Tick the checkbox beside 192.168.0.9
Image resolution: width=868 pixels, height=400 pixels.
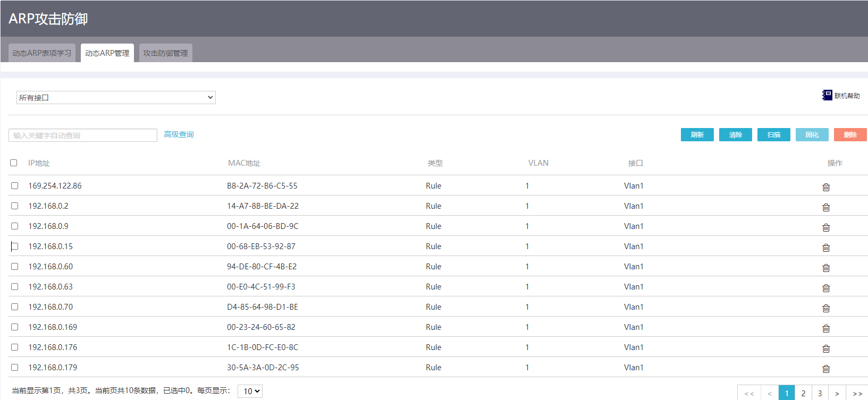[x=15, y=226]
